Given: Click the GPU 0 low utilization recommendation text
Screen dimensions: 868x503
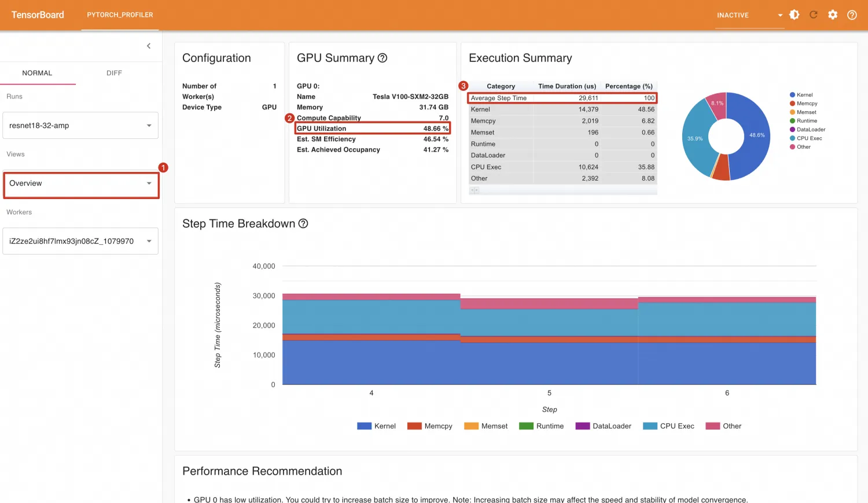Looking at the screenshot, I should pos(470,499).
